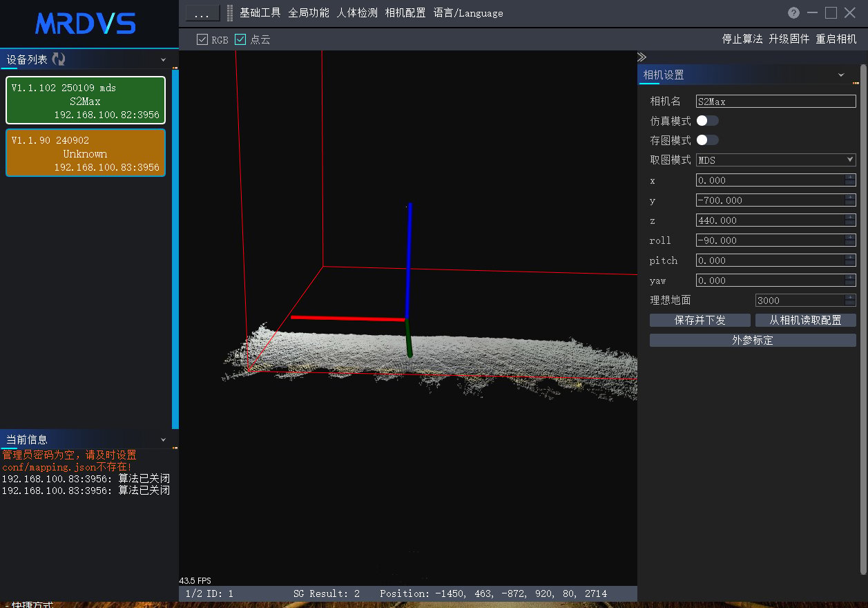Increment the x value stepper

[x=850, y=178]
